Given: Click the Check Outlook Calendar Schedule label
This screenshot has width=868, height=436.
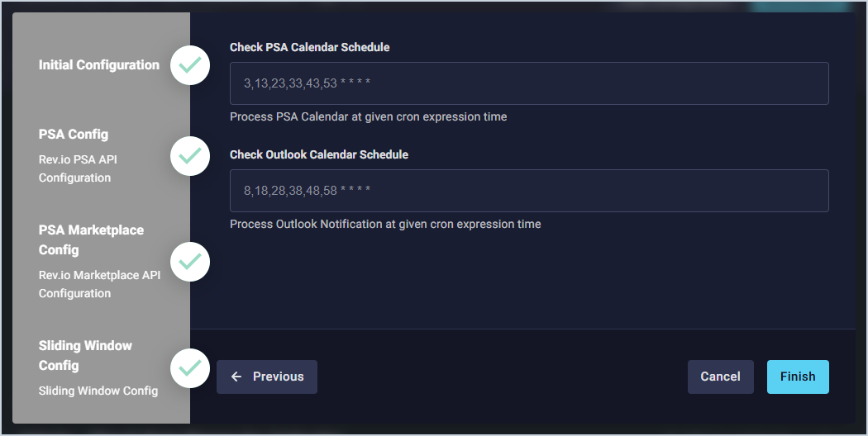Looking at the screenshot, I should 319,154.
